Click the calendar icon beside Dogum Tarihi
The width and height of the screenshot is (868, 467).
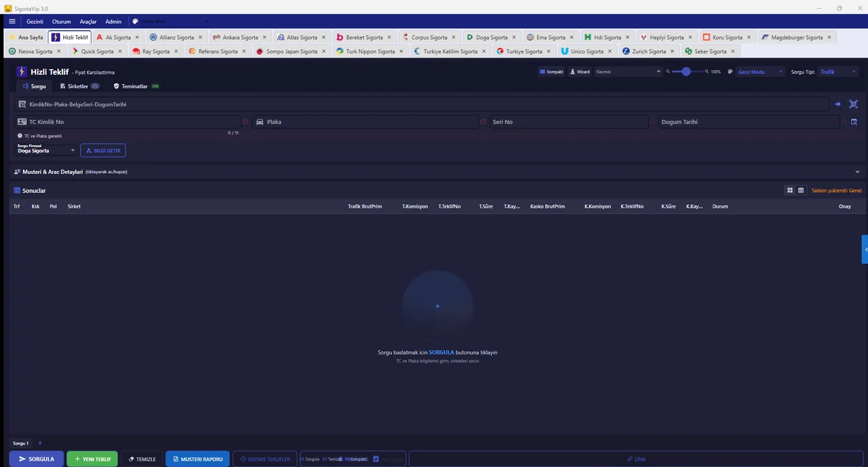pyautogui.click(x=854, y=122)
